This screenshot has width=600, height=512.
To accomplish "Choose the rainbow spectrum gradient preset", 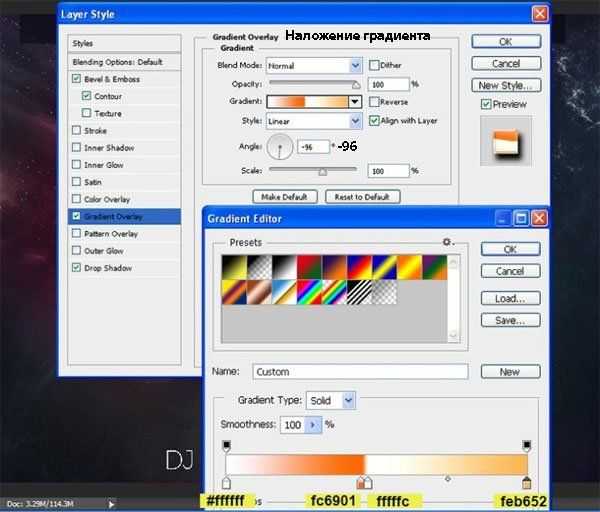I will click(x=309, y=292).
